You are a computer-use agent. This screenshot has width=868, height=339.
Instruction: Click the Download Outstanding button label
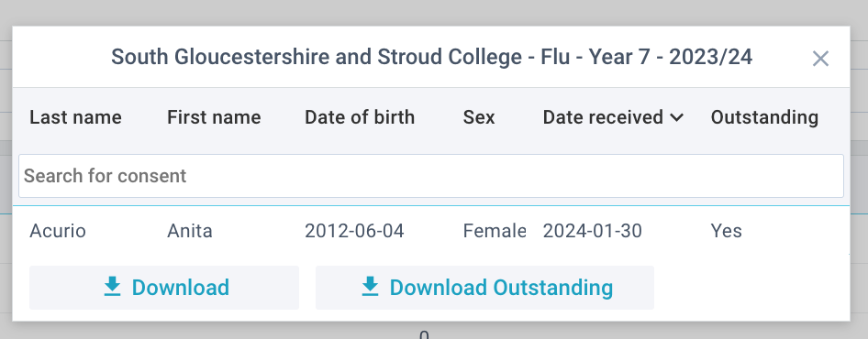click(501, 288)
